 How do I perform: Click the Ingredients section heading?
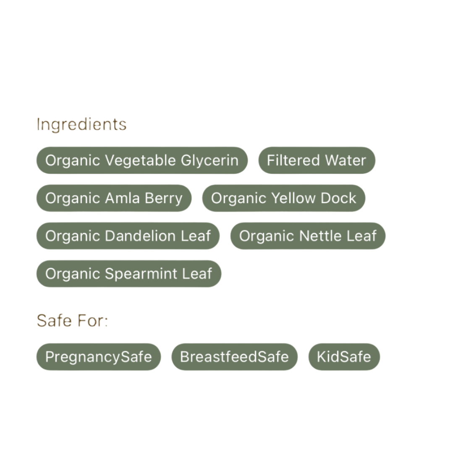click(81, 124)
